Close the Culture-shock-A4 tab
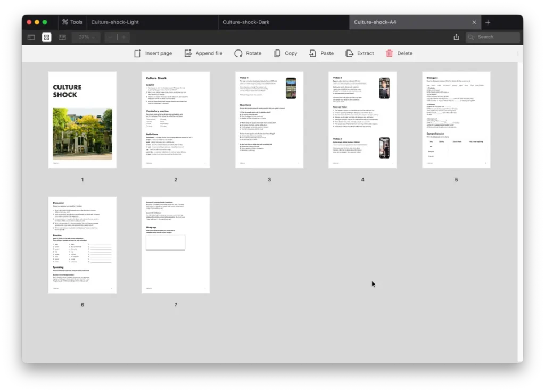Viewport: 545px width, 392px height. click(x=474, y=22)
